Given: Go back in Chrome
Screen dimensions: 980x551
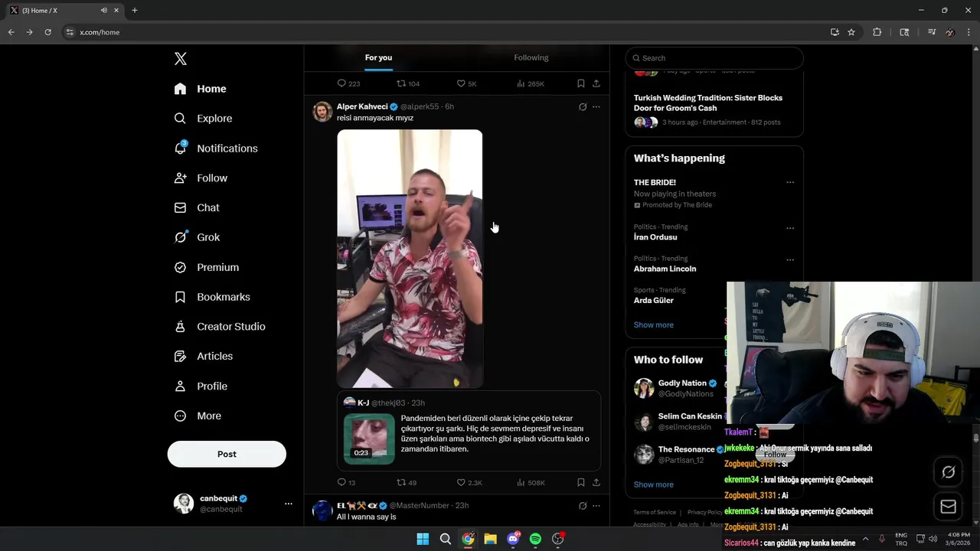Looking at the screenshot, I should 11,32.
